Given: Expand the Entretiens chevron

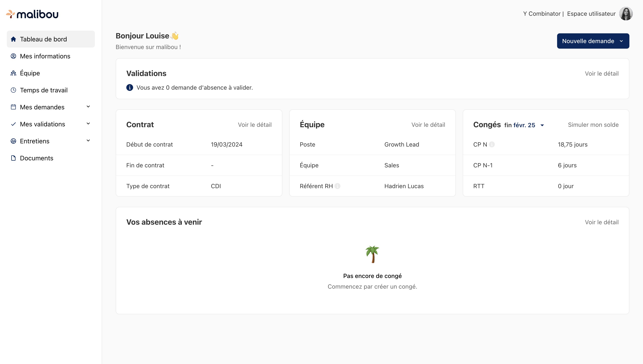Looking at the screenshot, I should (x=88, y=141).
